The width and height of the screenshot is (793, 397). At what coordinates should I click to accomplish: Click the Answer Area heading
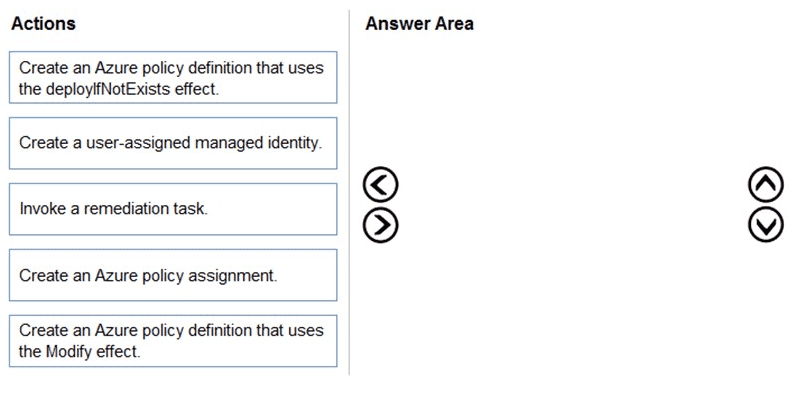(419, 23)
